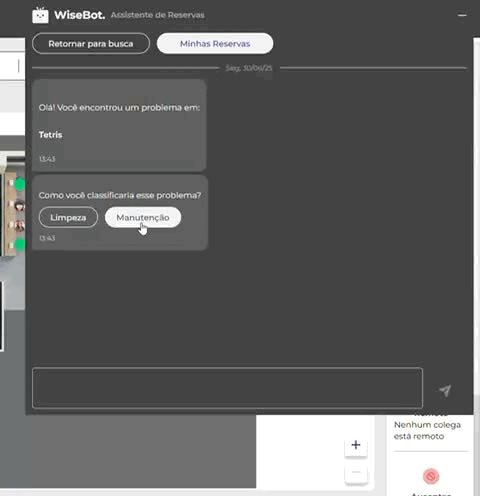This screenshot has width=480, height=496.
Task: Click the lower colleague avatar on the floor map
Action: 20,226
